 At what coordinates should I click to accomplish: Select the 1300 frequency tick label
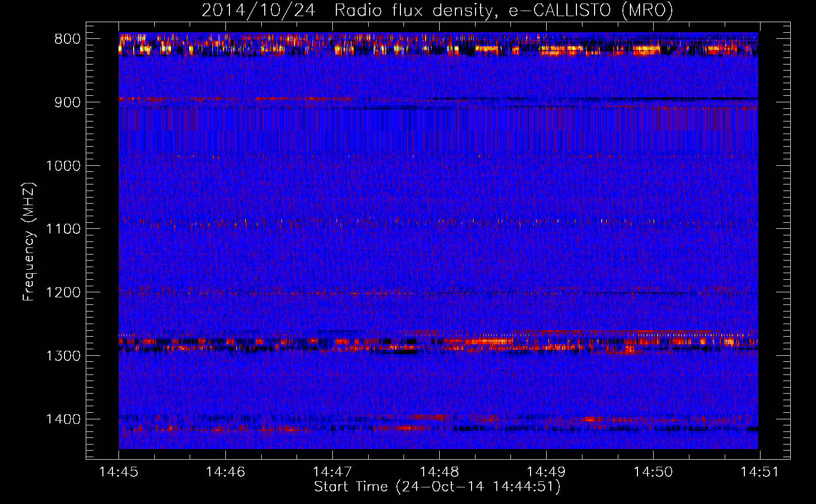[63, 356]
